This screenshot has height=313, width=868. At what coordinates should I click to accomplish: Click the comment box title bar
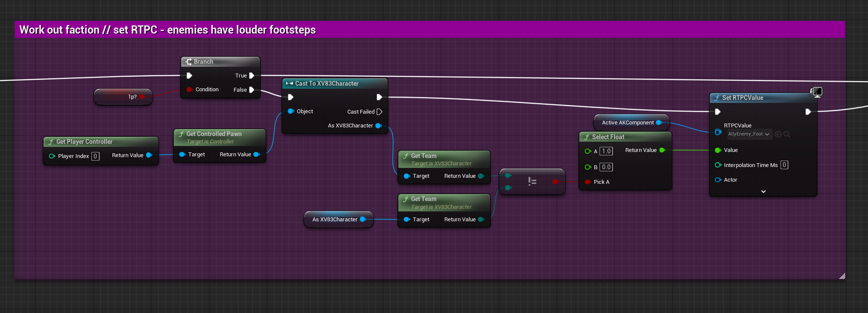tap(430, 30)
